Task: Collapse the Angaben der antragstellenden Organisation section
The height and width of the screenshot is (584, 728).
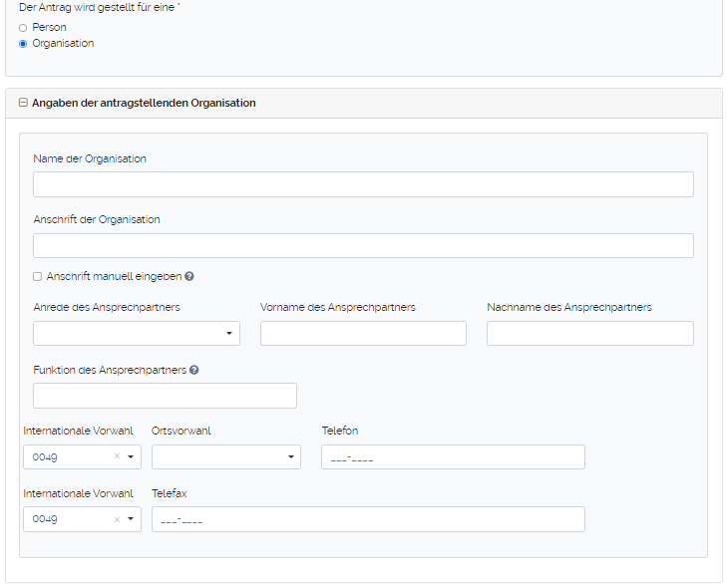Action: 23,103
